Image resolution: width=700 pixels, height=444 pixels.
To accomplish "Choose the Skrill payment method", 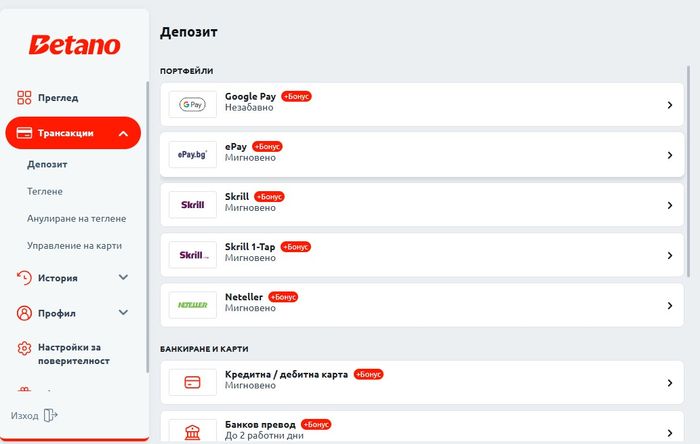I will click(422, 205).
